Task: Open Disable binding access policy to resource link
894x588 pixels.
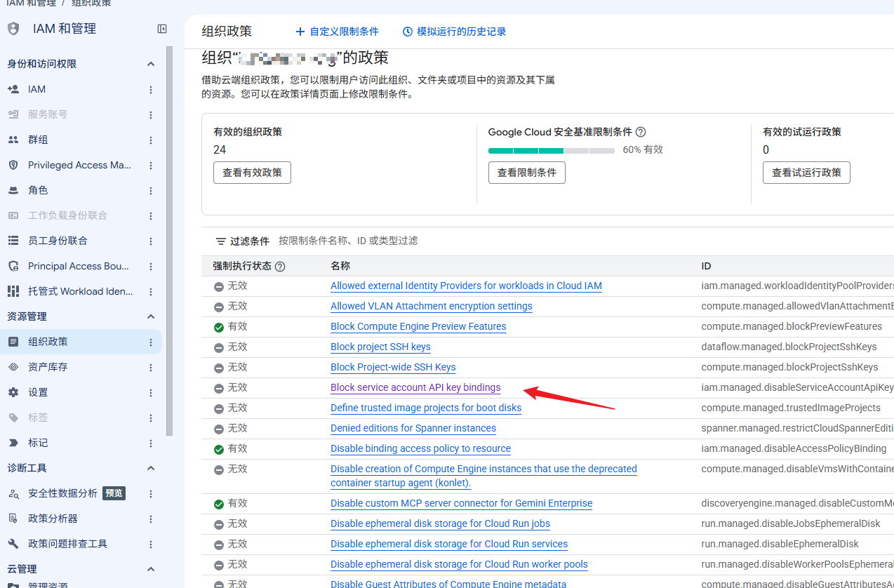Action: tap(420, 449)
